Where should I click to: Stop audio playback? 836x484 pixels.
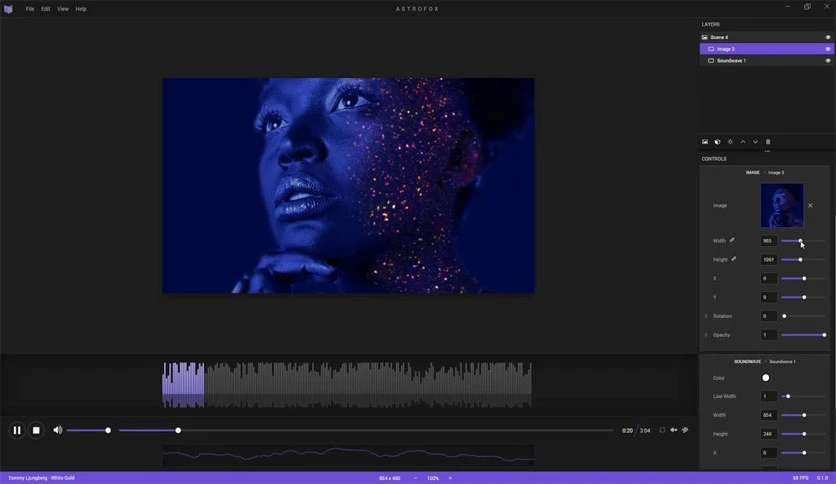coord(36,430)
